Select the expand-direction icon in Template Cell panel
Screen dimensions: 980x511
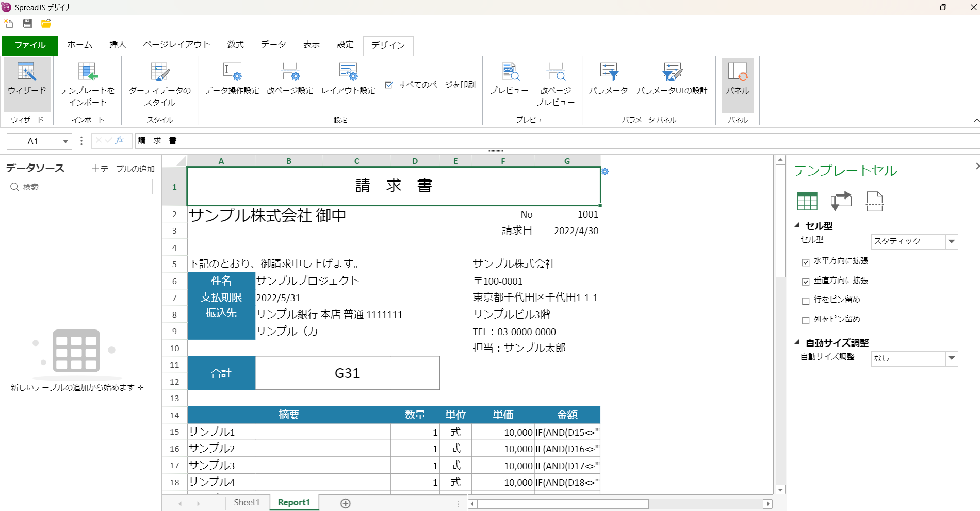[x=841, y=201]
